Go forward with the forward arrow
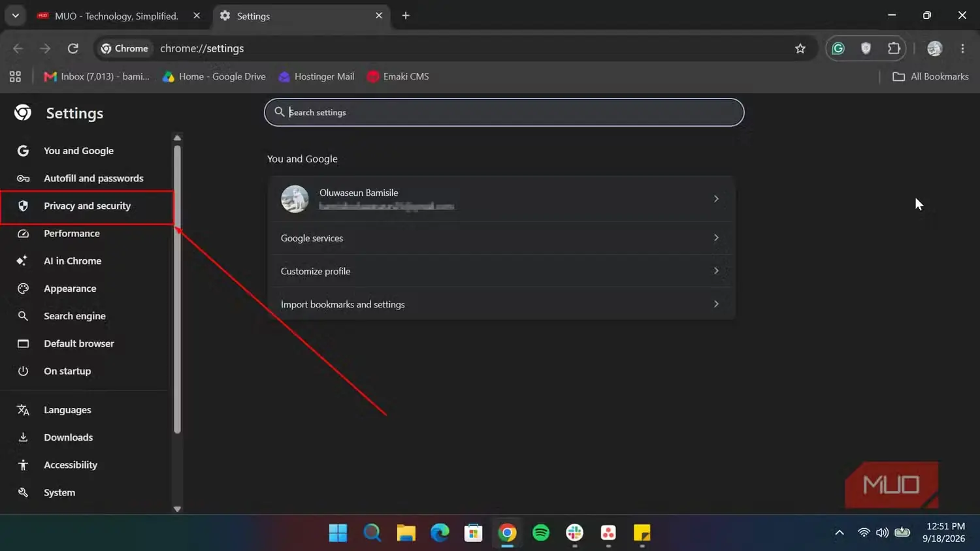Screen dimensions: 980x551 click(x=45, y=48)
